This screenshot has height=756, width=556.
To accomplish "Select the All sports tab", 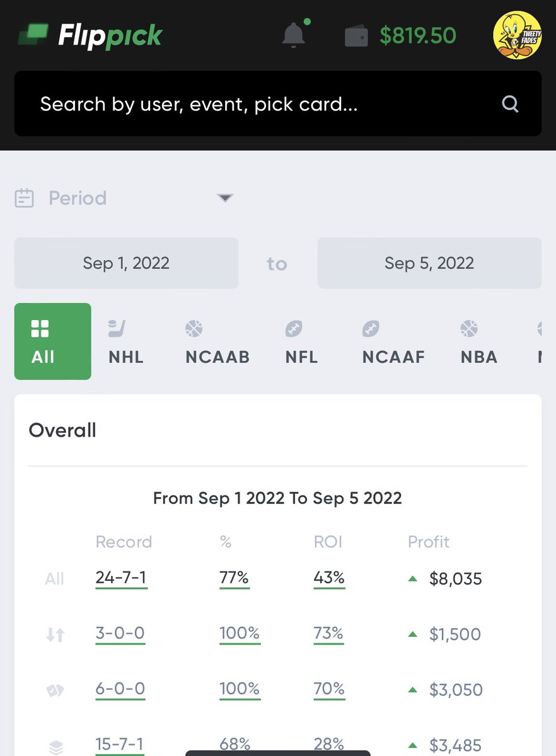I will (x=52, y=341).
